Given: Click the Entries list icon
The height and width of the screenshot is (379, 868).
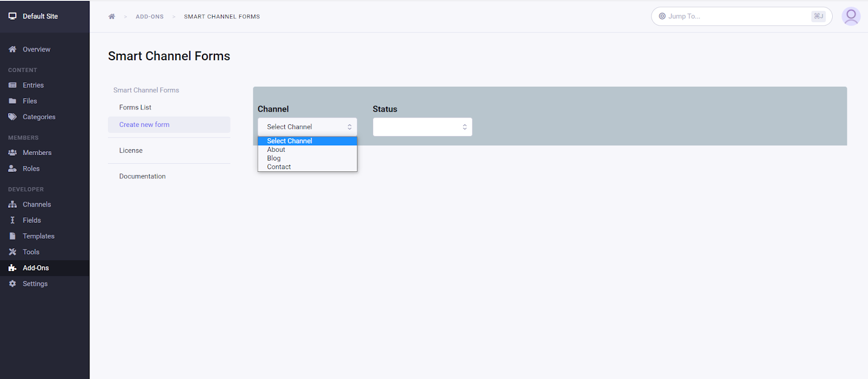Looking at the screenshot, I should click(12, 85).
